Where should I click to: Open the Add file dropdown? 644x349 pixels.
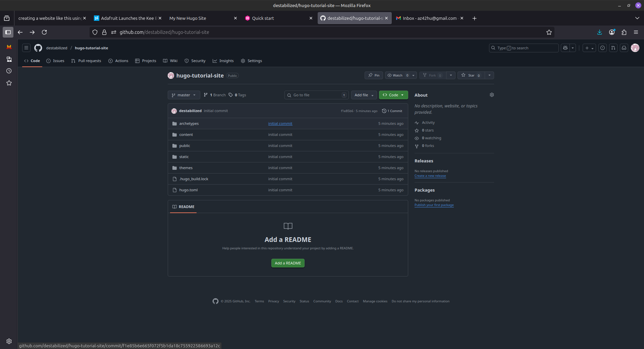pos(364,95)
